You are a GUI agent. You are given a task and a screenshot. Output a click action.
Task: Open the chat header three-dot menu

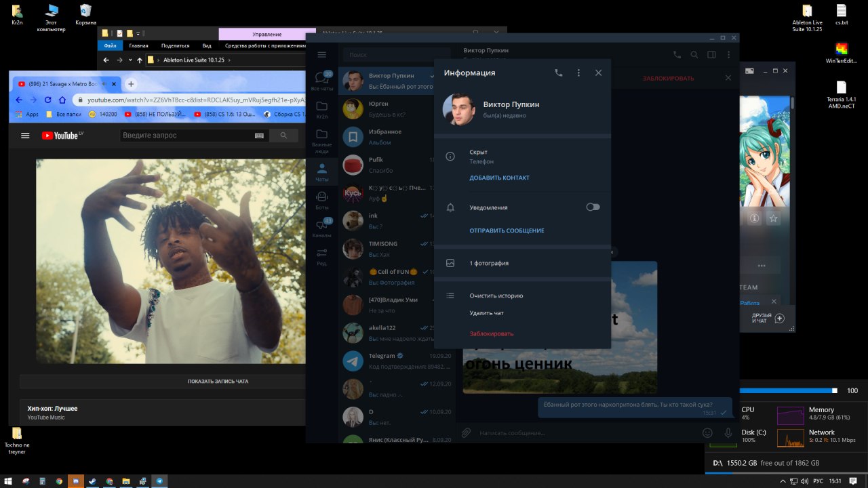point(729,55)
